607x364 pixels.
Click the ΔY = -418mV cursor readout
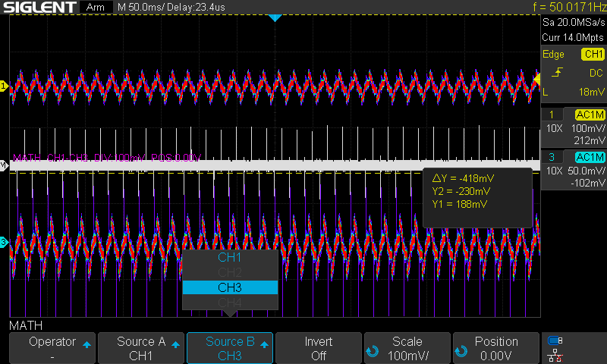[463, 178]
